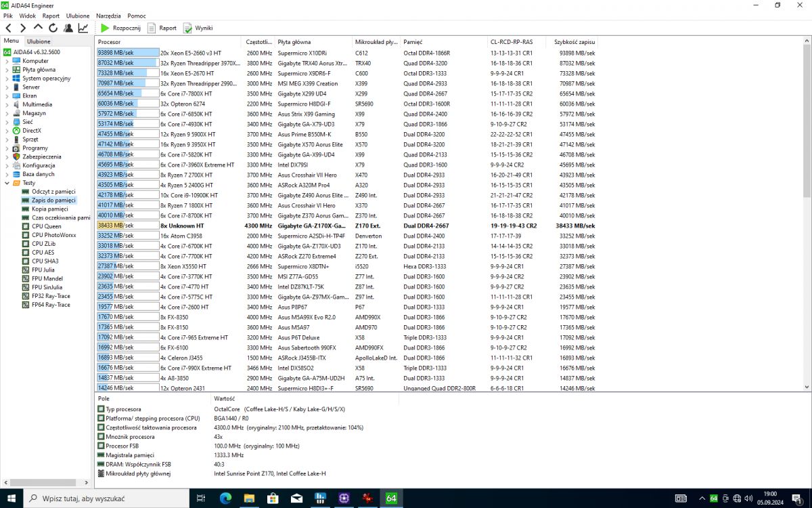This screenshot has height=508, width=812.
Task: Select the 38433 MB/sek highlighted result bar
Action: 128,226
